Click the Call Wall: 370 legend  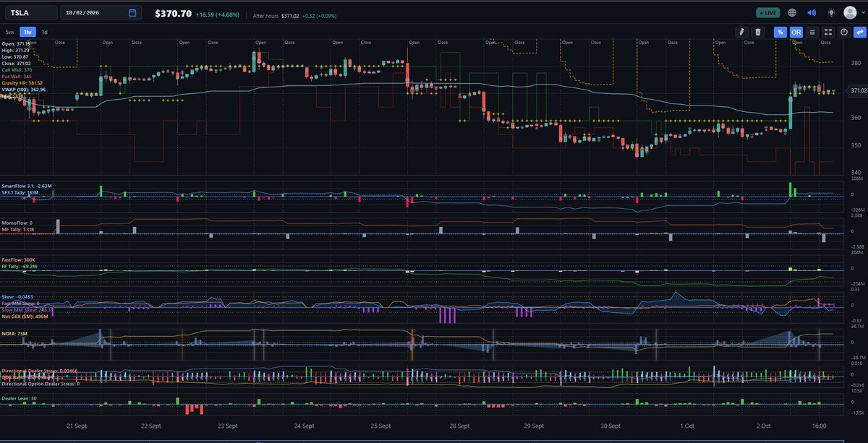[17, 70]
